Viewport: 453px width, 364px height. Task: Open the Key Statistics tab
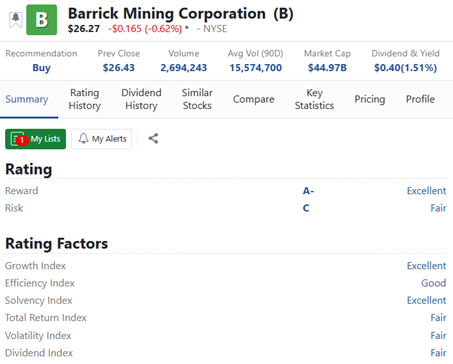(314, 99)
